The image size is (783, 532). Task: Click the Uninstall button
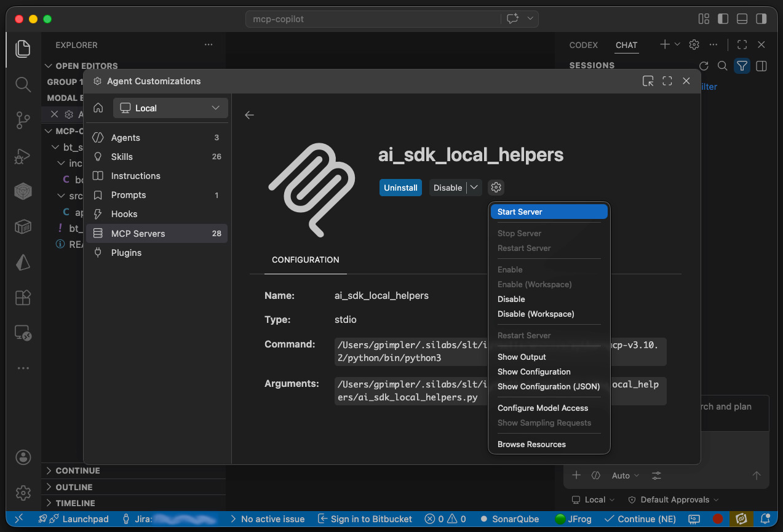pos(400,188)
